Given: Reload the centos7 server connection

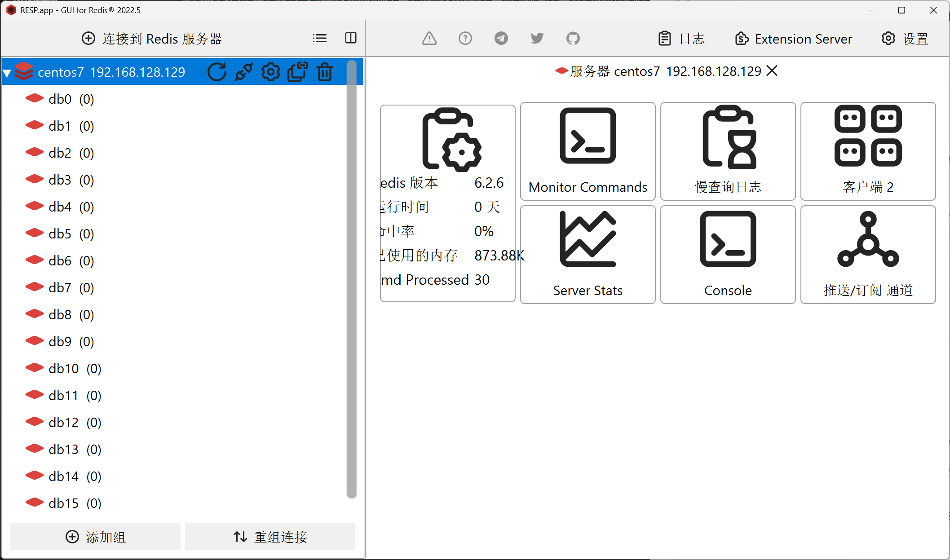Looking at the screenshot, I should tap(217, 72).
